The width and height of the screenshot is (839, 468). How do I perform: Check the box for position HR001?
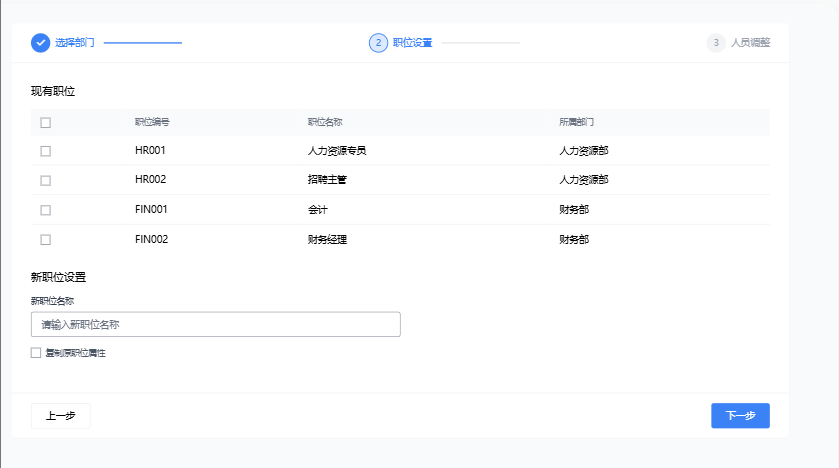coord(45,151)
